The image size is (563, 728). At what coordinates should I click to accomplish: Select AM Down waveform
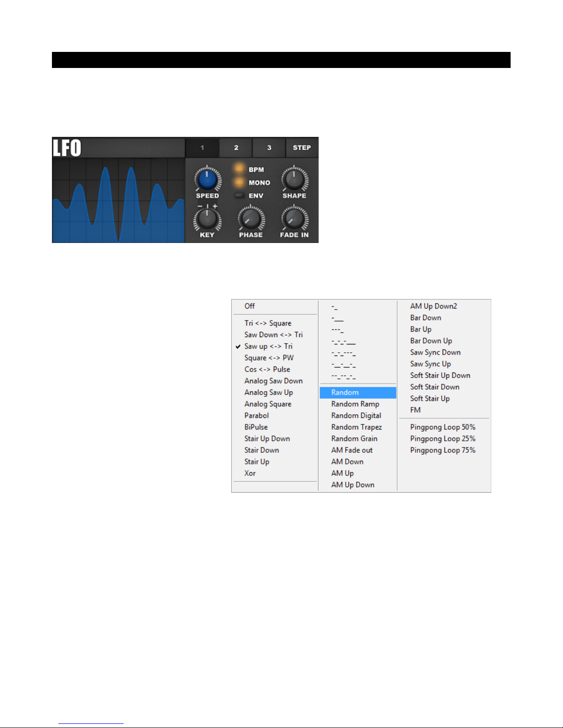[347, 462]
